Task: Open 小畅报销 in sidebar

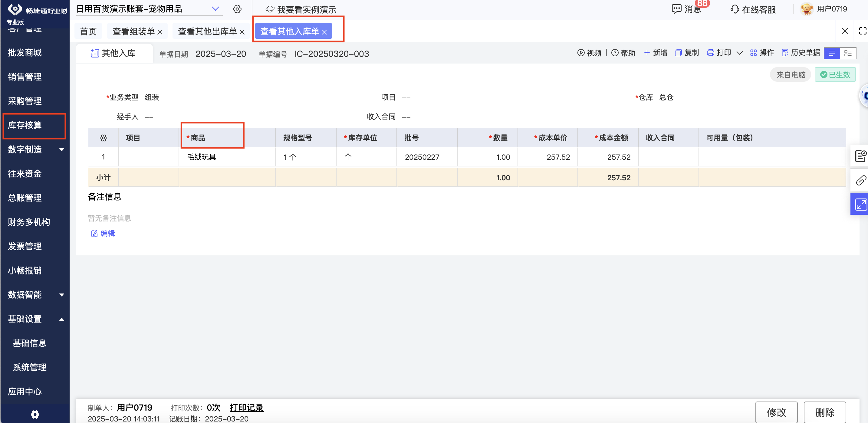Action: 25,271
